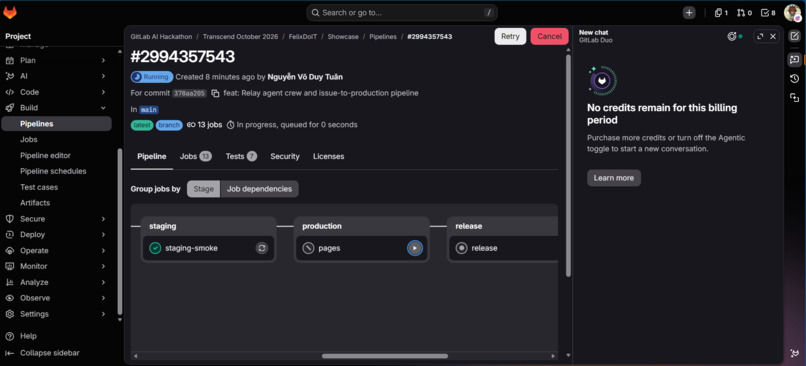Retry the staging-smoke job
The height and width of the screenshot is (366, 806).
[262, 248]
